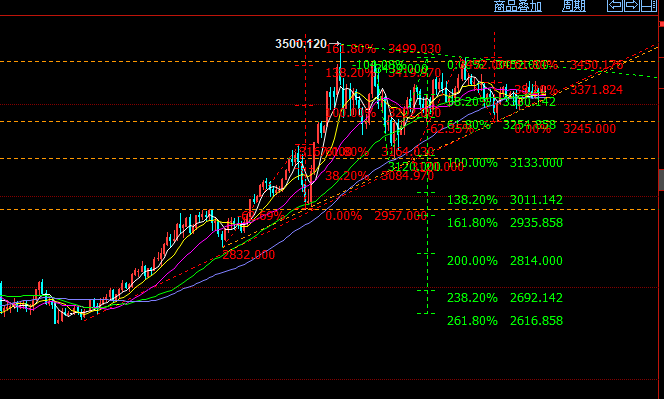The width and height of the screenshot is (664, 399).
Task: Click the 238.20% 2692.142 Fibonacci level
Action: (x=505, y=298)
